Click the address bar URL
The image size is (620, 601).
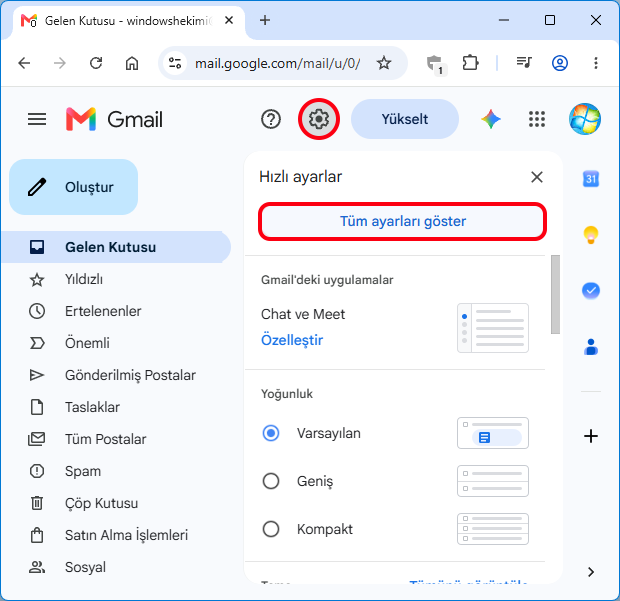pyautogui.click(x=277, y=63)
